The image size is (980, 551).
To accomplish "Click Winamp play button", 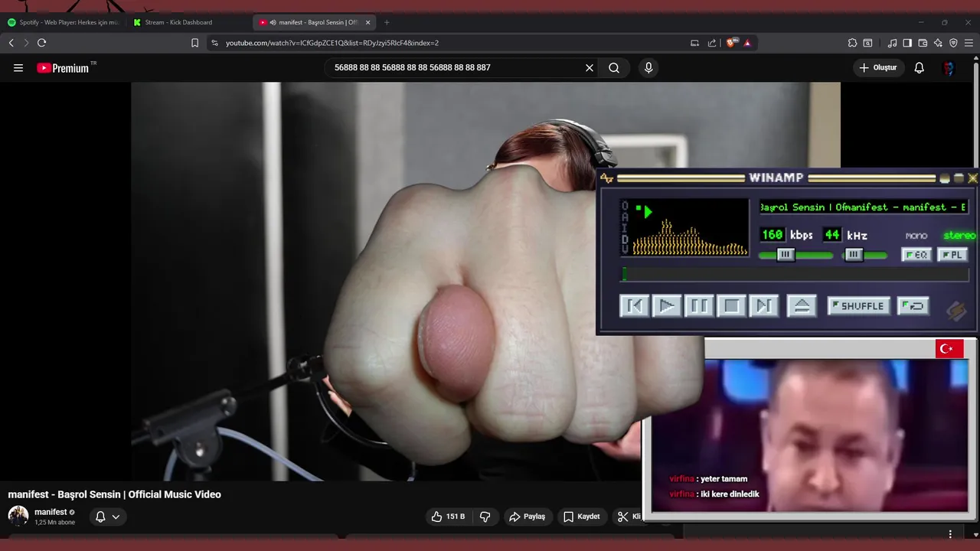I will pos(667,306).
